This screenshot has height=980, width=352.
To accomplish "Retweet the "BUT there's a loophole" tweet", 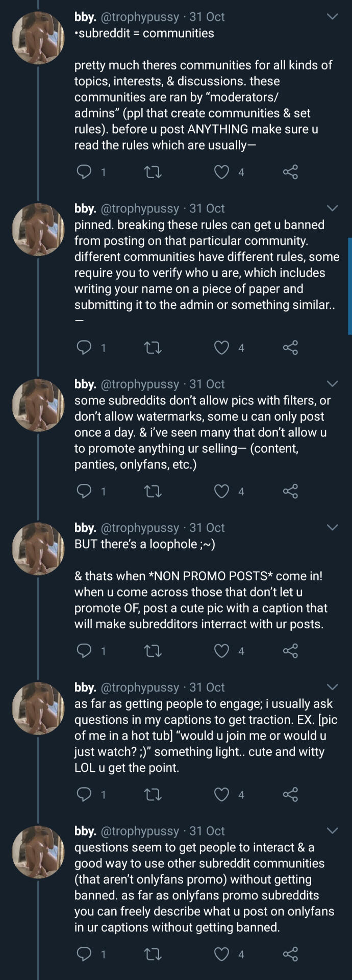I will (153, 651).
